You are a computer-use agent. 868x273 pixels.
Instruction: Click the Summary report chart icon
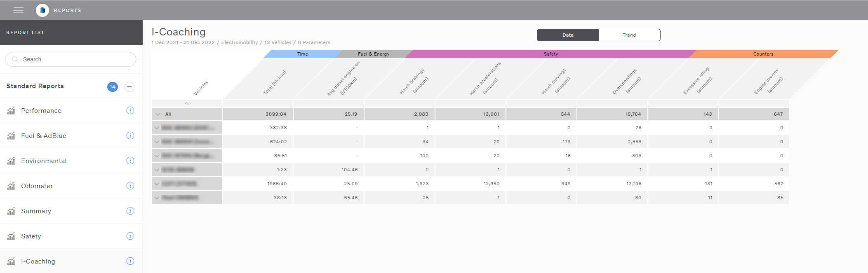12,211
